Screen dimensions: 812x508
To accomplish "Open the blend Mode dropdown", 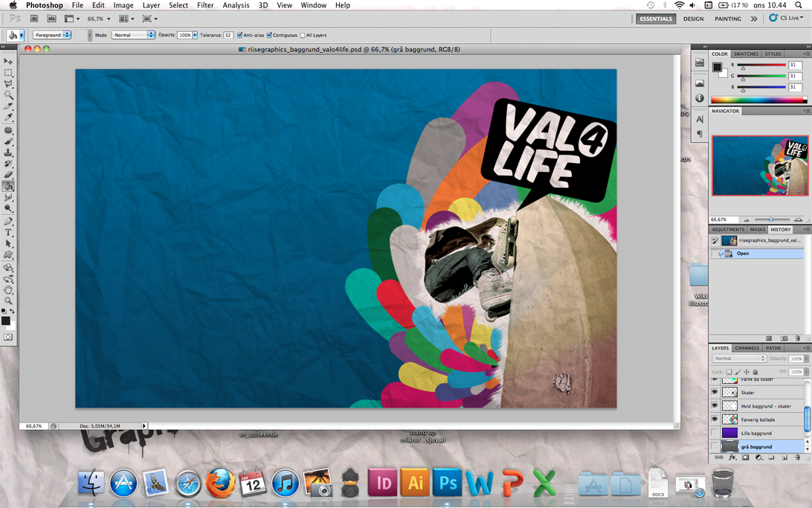I will [740, 359].
